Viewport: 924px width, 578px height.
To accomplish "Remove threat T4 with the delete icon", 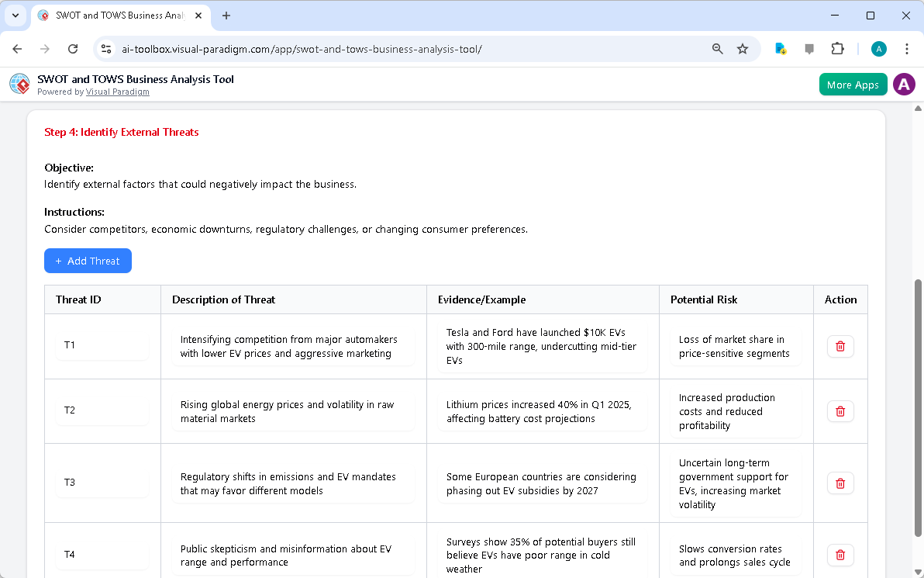I will [x=840, y=555].
